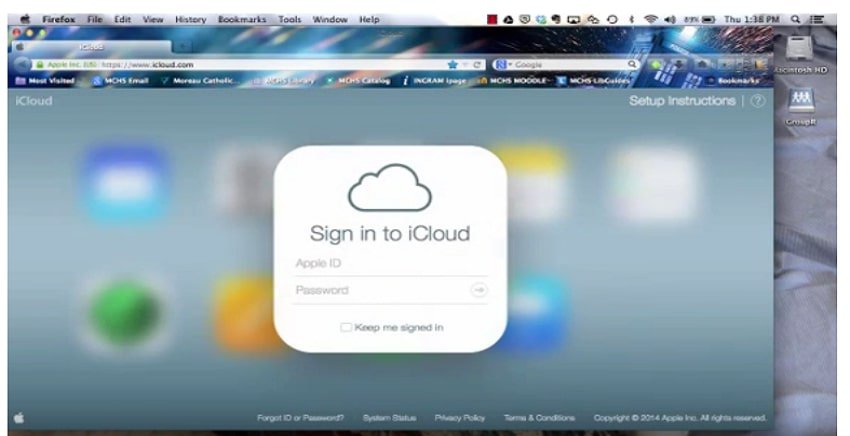Open the File menu

(95, 20)
